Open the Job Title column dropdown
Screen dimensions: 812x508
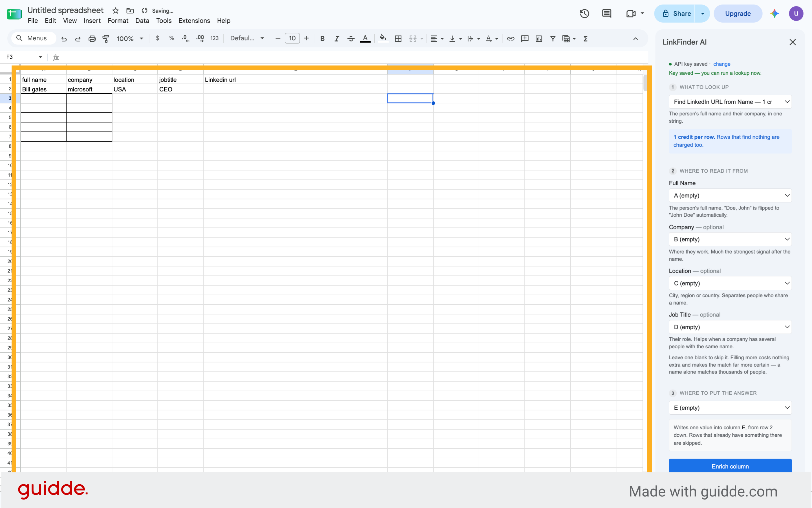pyautogui.click(x=730, y=327)
